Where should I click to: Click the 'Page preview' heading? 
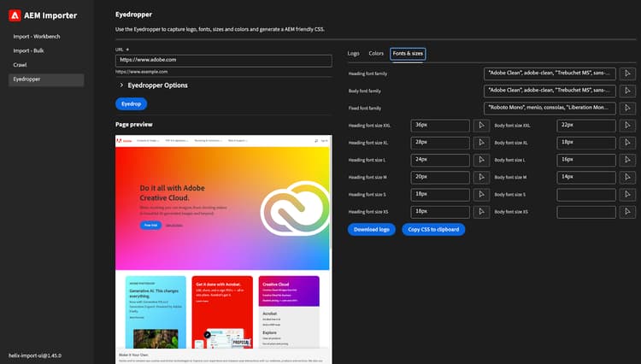point(133,124)
